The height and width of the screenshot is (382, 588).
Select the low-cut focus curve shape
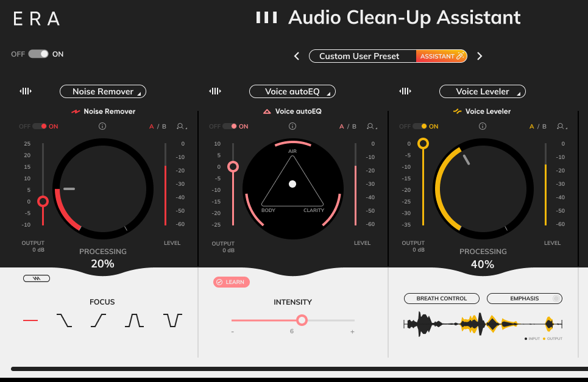click(99, 319)
